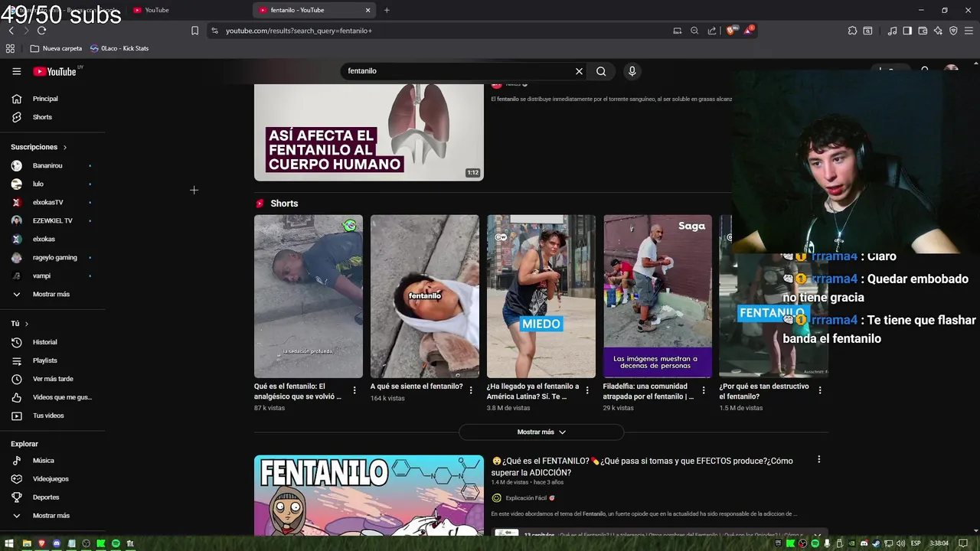Expand the Tú section
The width and height of the screenshot is (980, 551).
(x=20, y=324)
